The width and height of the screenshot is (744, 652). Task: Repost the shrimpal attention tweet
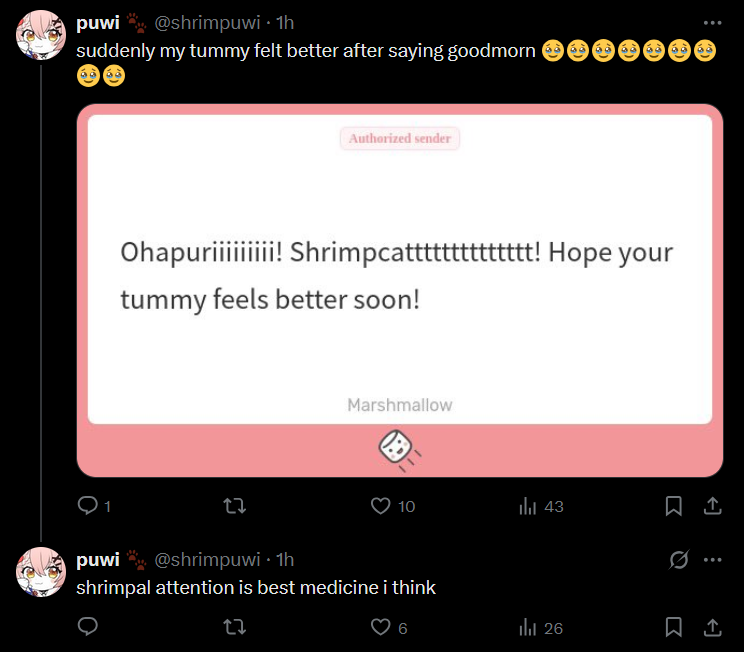tap(234, 627)
